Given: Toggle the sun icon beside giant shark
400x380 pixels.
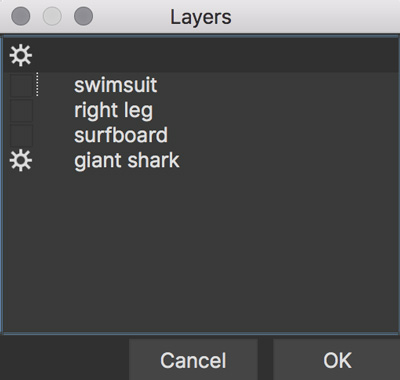Looking at the screenshot, I should coord(21,161).
